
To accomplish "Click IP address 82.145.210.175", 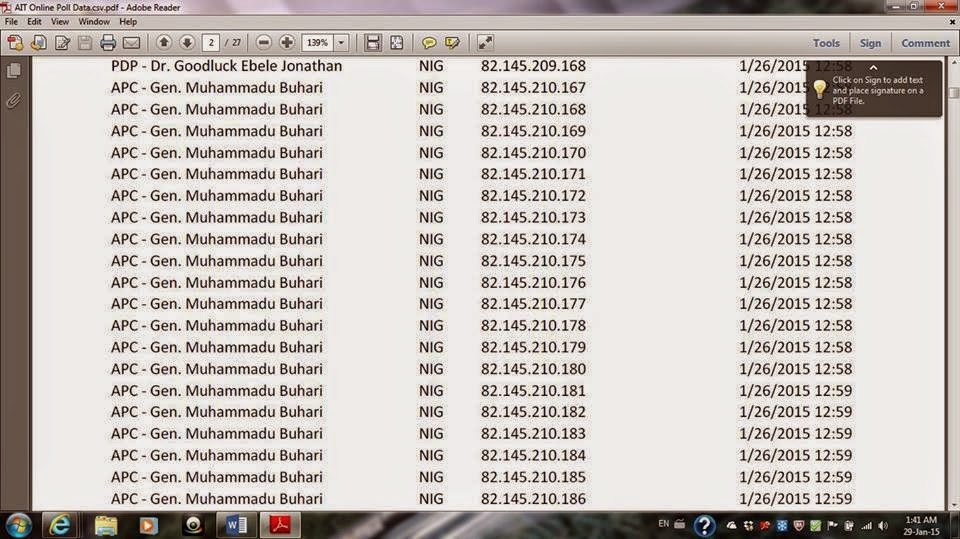I will click(x=533, y=261).
